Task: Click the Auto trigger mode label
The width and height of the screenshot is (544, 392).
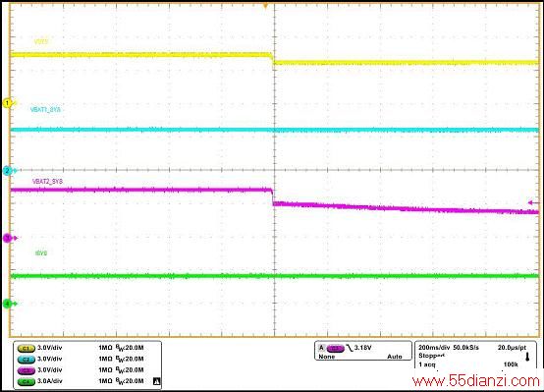Action: pos(395,357)
